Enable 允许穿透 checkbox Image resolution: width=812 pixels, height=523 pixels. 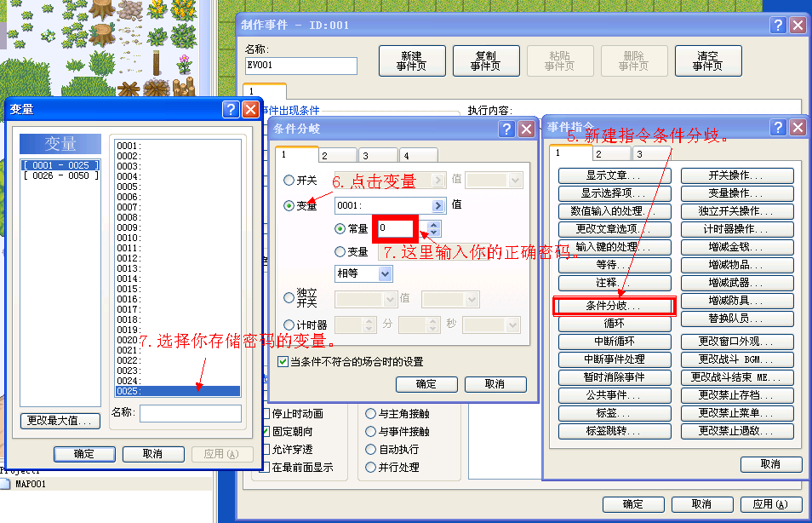[x=266, y=450]
